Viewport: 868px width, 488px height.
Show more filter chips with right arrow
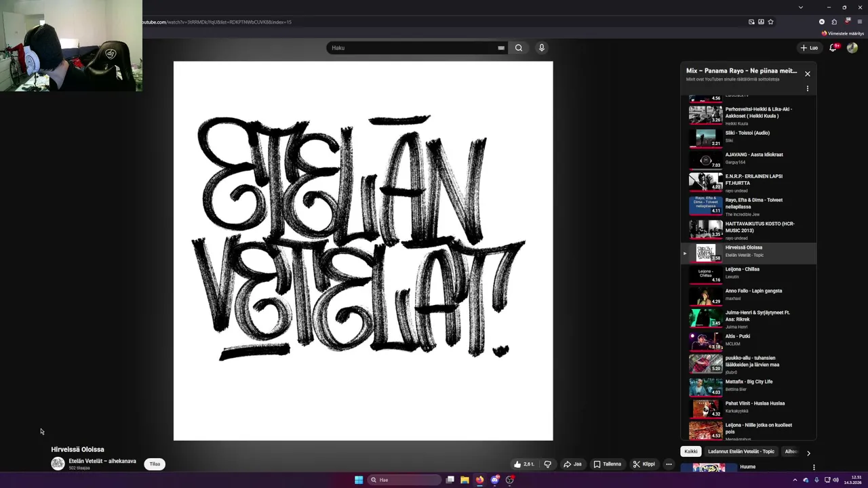808,453
